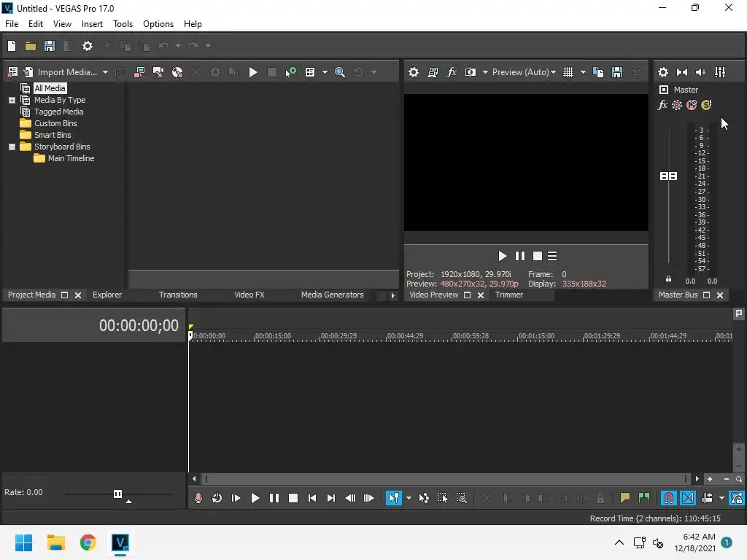Image resolution: width=747 pixels, height=560 pixels.
Task: Switch to the Trimmer tab
Action: coord(508,295)
